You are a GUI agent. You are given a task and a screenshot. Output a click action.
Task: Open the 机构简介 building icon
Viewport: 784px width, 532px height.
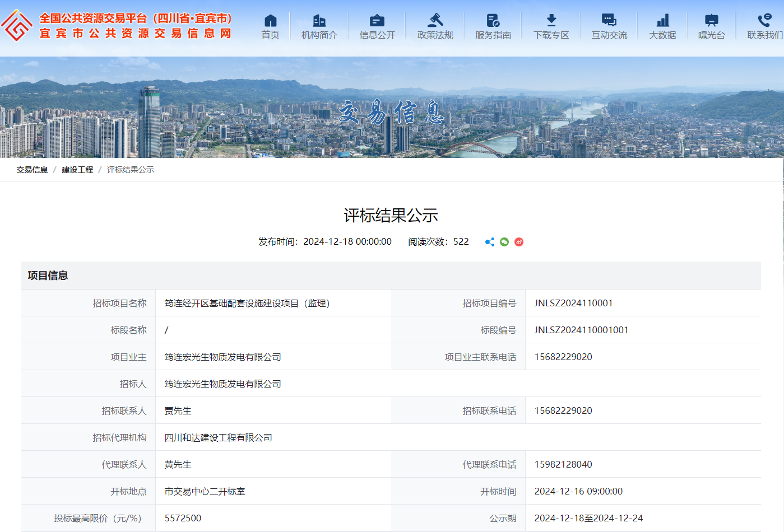click(319, 21)
